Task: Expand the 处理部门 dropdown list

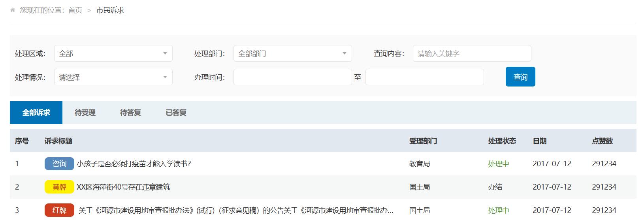Action: click(x=292, y=53)
